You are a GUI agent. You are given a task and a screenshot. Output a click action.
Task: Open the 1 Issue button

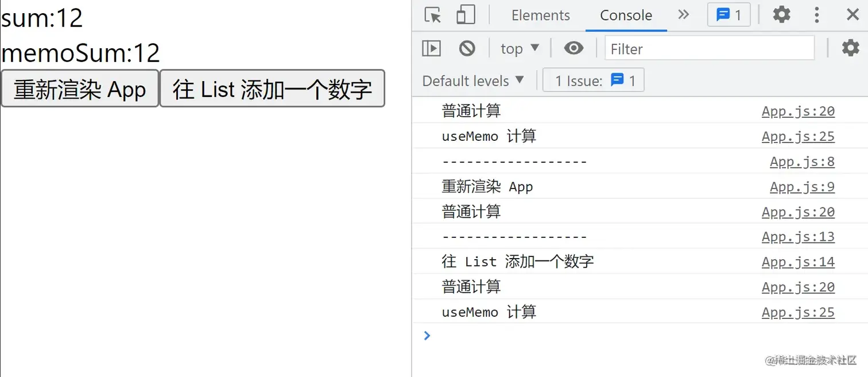pyautogui.click(x=594, y=81)
